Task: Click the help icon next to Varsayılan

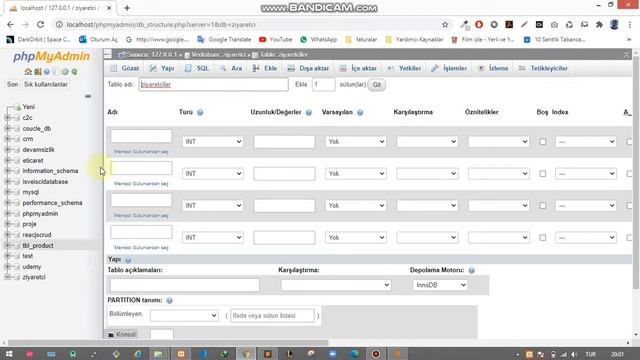Action: (x=360, y=112)
